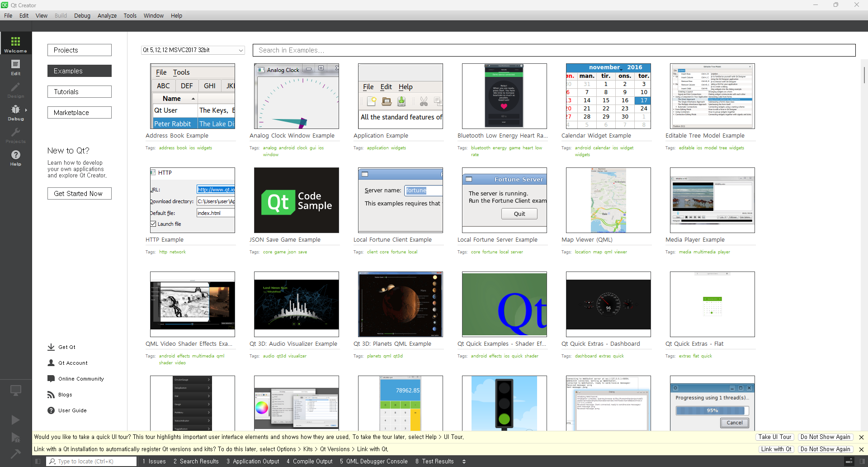868x467 pixels.
Task: Click the Type to locate input field
Action: tap(91, 461)
